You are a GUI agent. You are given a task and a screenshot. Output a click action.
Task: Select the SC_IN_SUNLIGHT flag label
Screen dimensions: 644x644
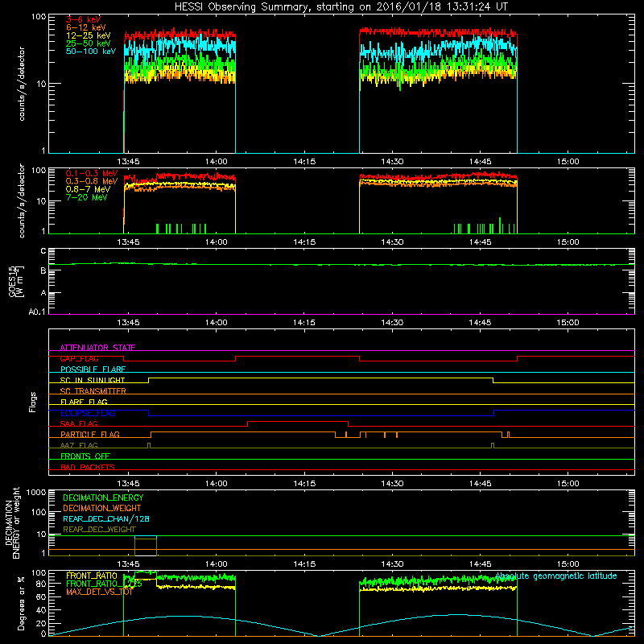pos(93,380)
